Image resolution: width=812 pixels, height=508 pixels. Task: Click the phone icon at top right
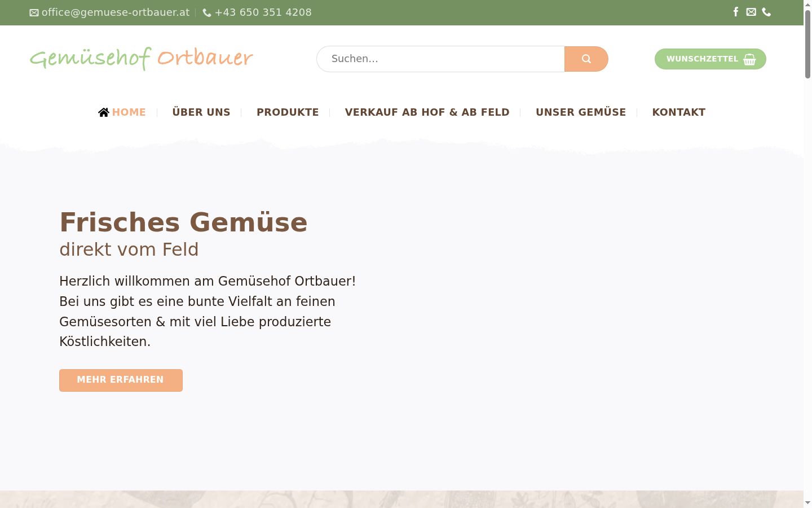766,12
